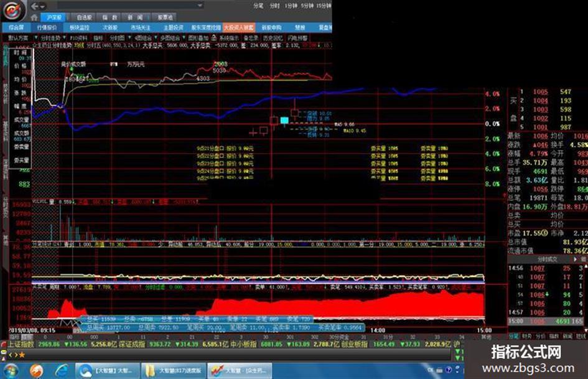Viewport: 588px width, 379px height.
Task: Open the 新股申购 menu item
Action: [x=271, y=27]
